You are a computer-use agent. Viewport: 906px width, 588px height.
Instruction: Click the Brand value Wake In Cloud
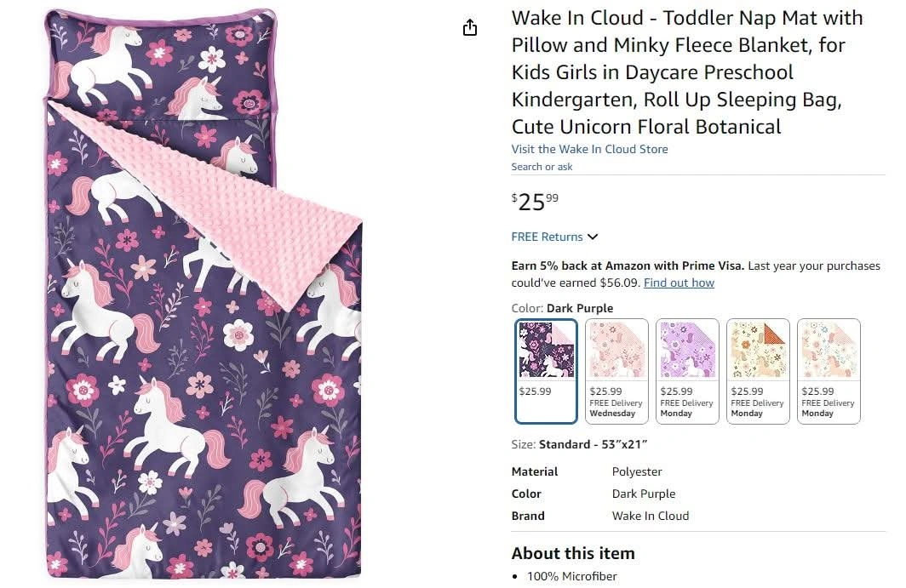tap(651, 516)
